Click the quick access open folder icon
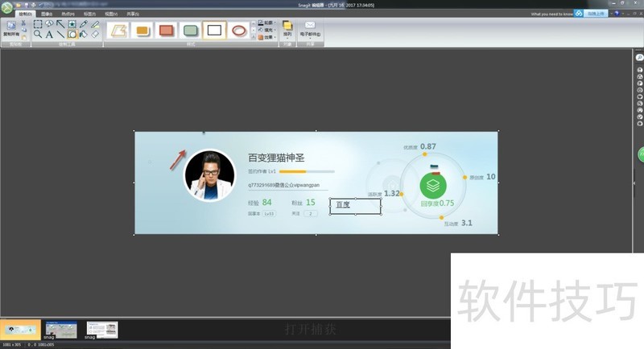 tap(19, 6)
